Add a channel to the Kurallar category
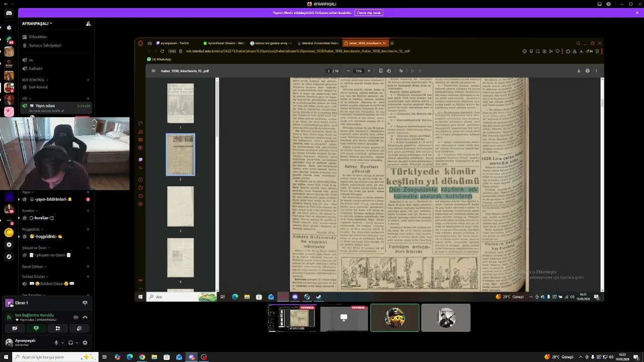644x362 pixels. tap(88, 211)
